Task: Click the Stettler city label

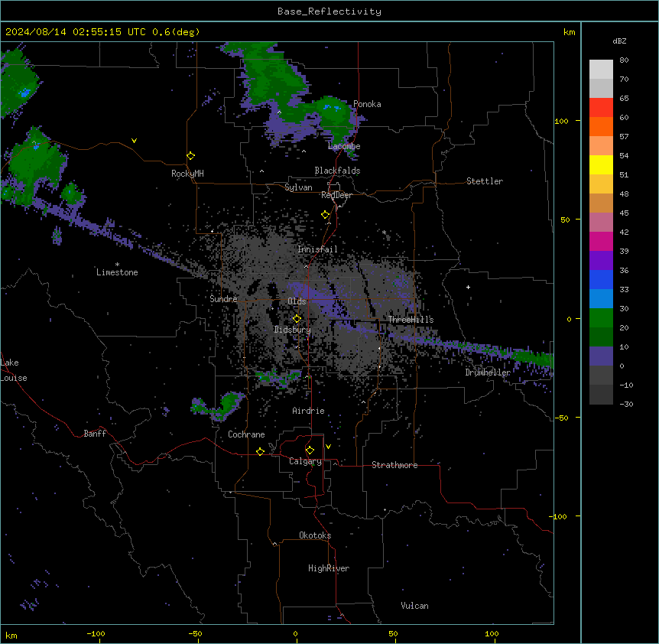Action: point(485,181)
